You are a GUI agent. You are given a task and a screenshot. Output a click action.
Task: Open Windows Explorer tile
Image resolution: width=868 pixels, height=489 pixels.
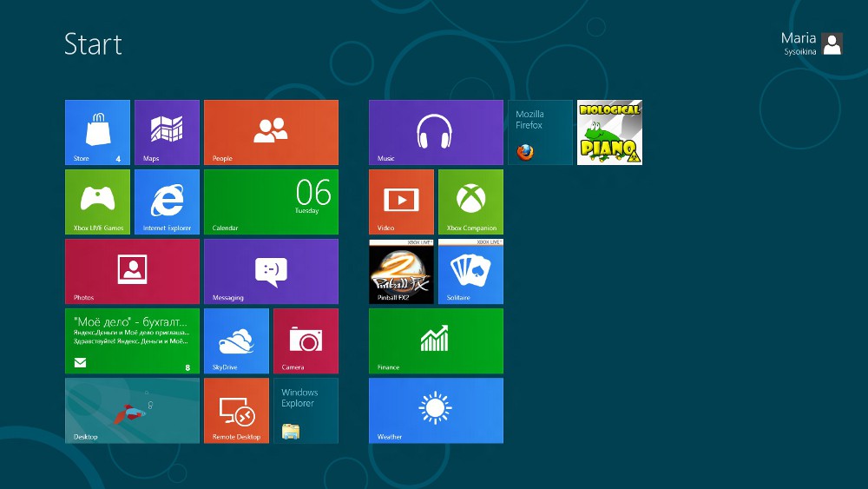point(306,410)
